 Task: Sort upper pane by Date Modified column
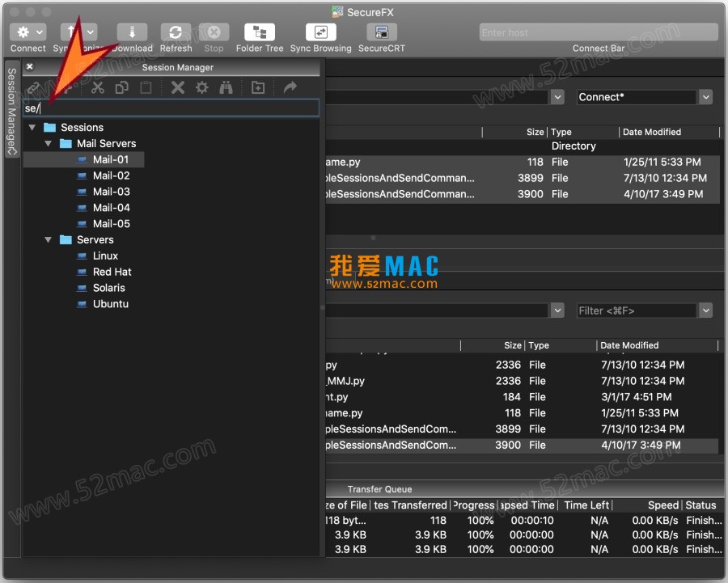pos(652,132)
